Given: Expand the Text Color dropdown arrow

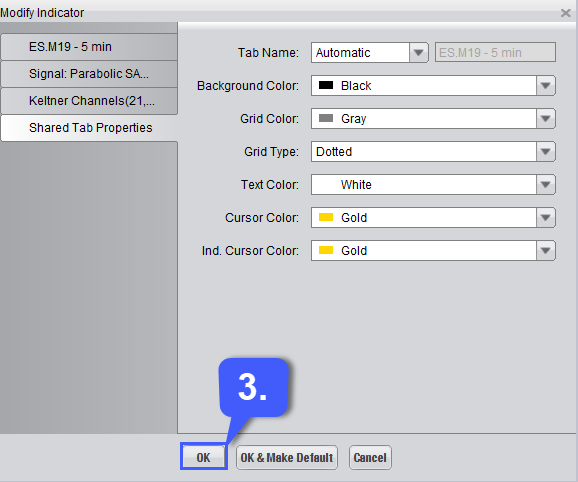Looking at the screenshot, I should (546, 185).
